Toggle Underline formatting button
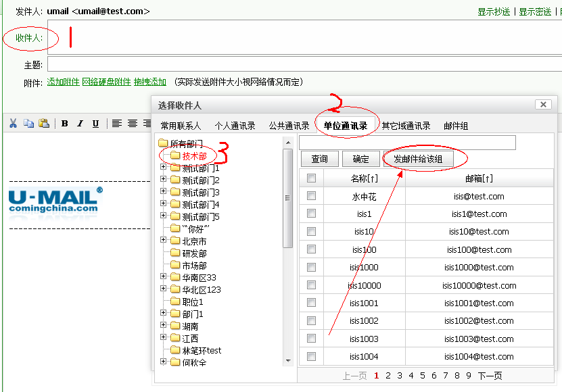 click(x=95, y=123)
